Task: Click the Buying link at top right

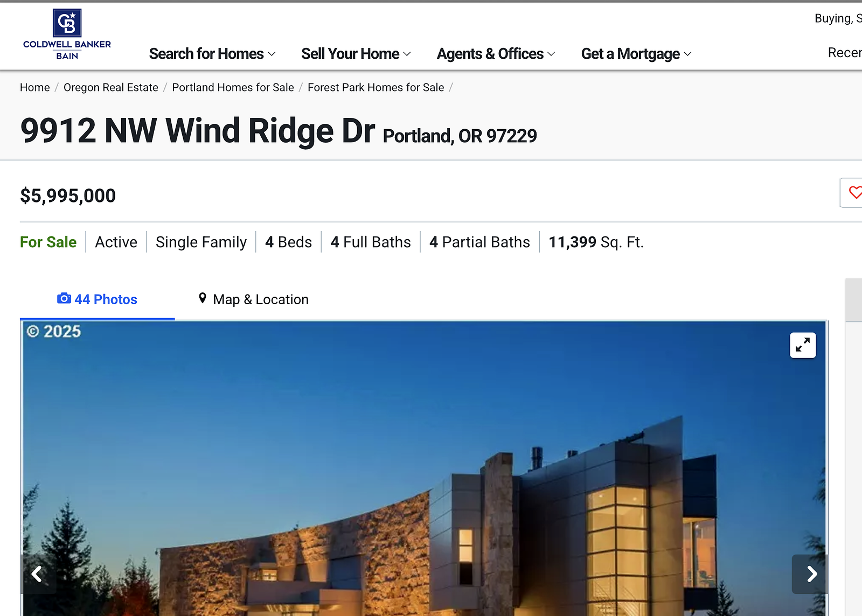Action: (x=837, y=18)
